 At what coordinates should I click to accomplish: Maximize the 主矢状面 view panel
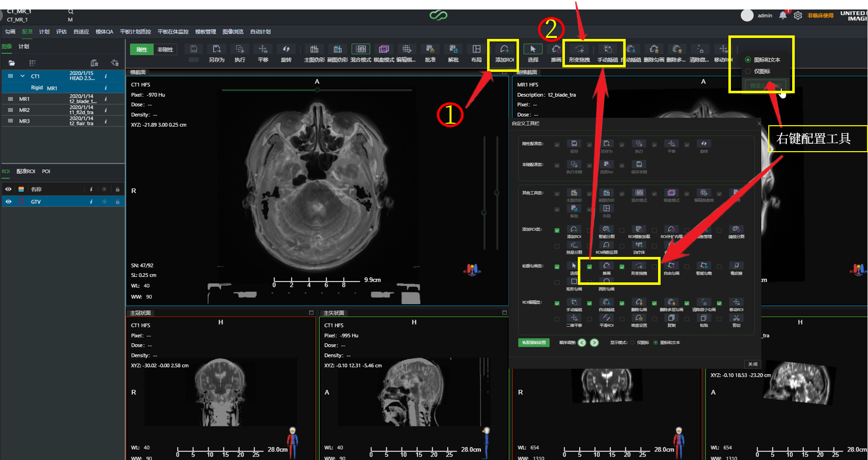tap(505, 313)
